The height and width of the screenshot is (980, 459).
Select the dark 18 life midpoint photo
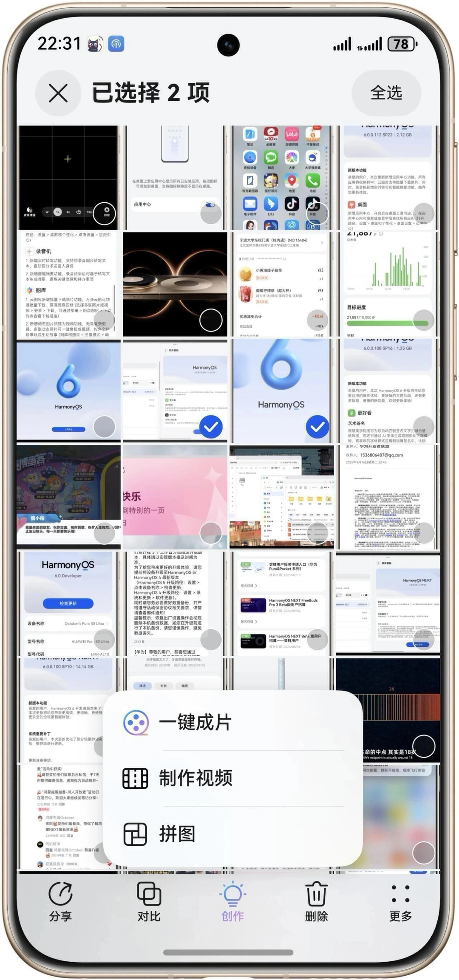pos(424,746)
